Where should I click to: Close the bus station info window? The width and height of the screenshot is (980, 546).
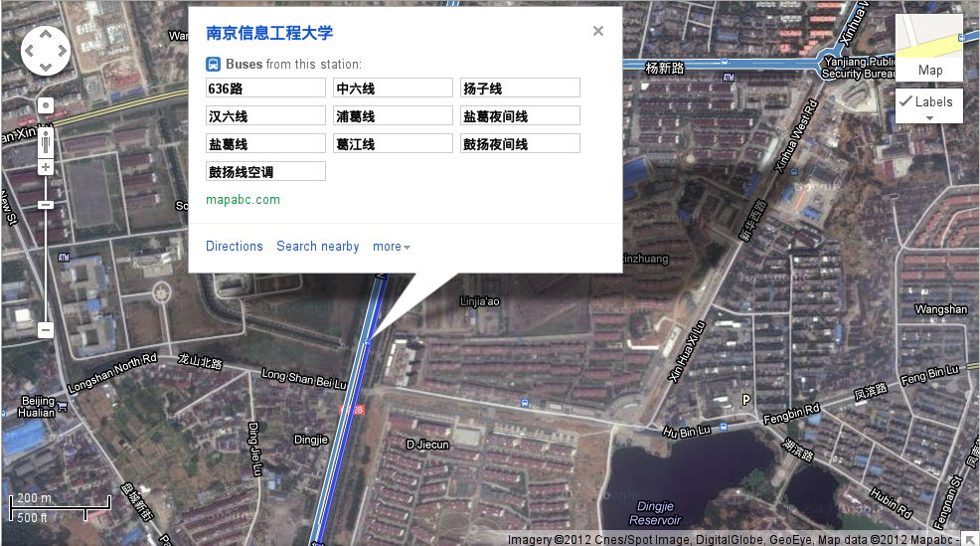[x=598, y=31]
